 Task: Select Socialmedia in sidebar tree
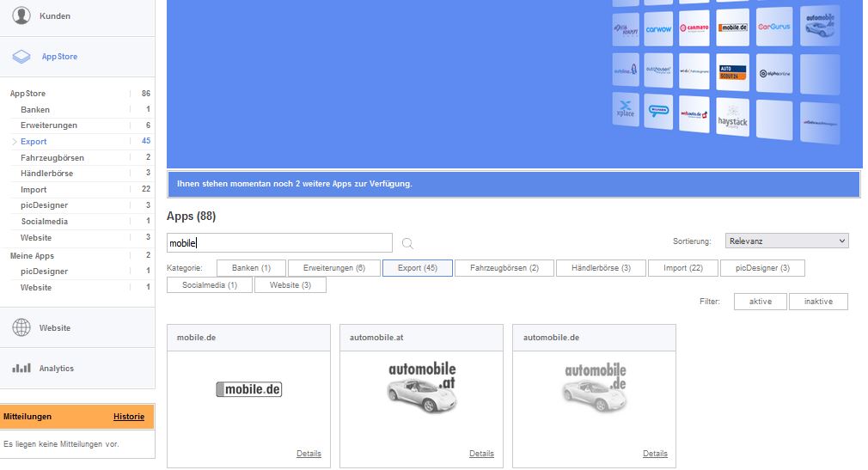[x=45, y=222]
